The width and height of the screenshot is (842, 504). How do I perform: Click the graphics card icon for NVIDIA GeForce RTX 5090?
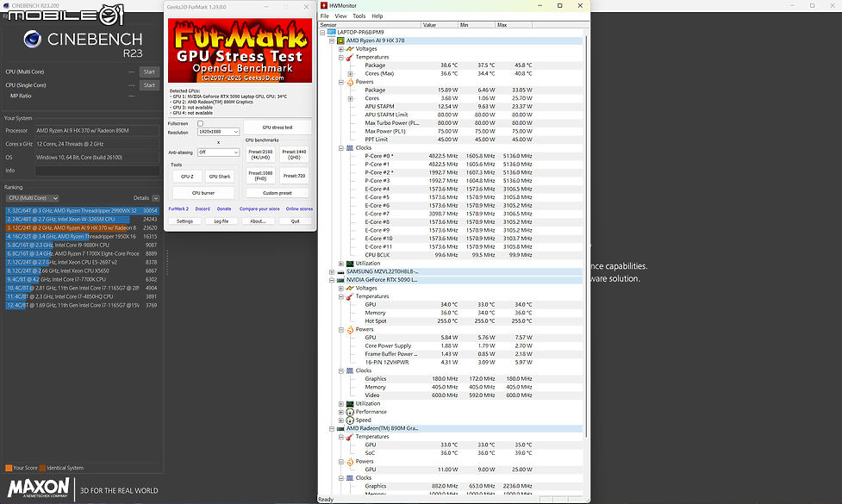coord(340,280)
